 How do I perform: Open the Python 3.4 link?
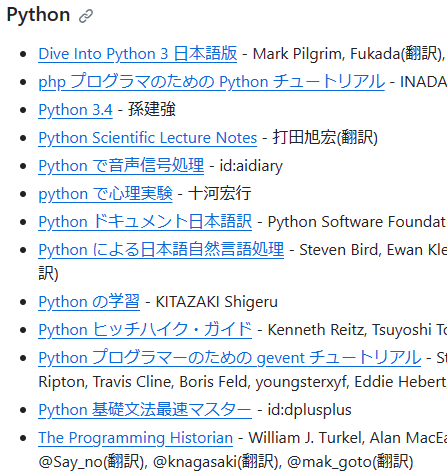(75, 110)
